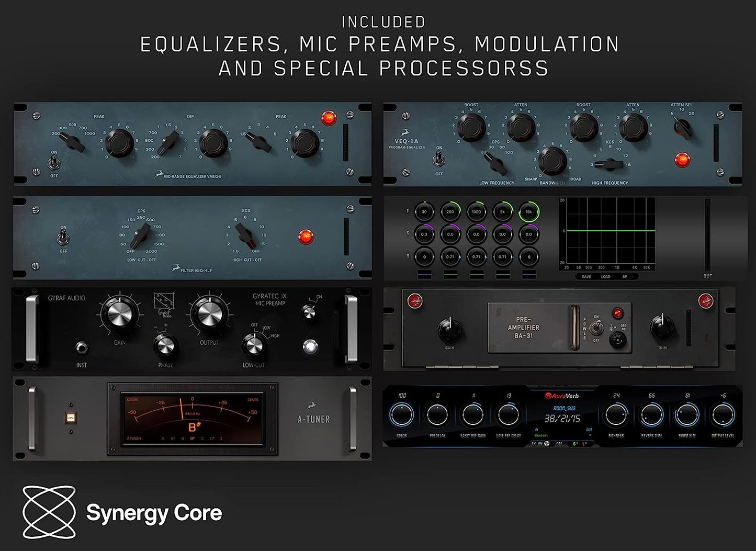The height and width of the screenshot is (551, 756).
Task: Open the BP dropdown in the EQ panel
Action: click(x=625, y=276)
